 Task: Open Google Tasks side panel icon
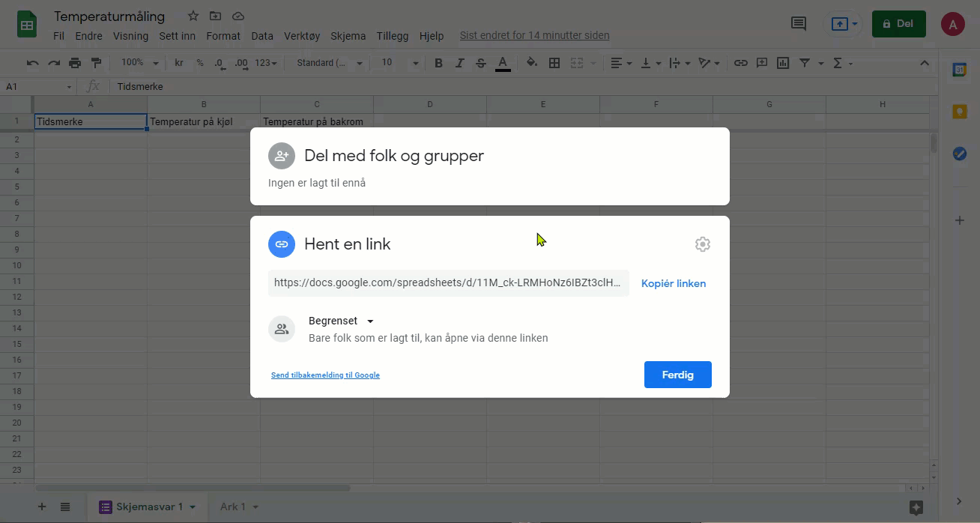959,154
